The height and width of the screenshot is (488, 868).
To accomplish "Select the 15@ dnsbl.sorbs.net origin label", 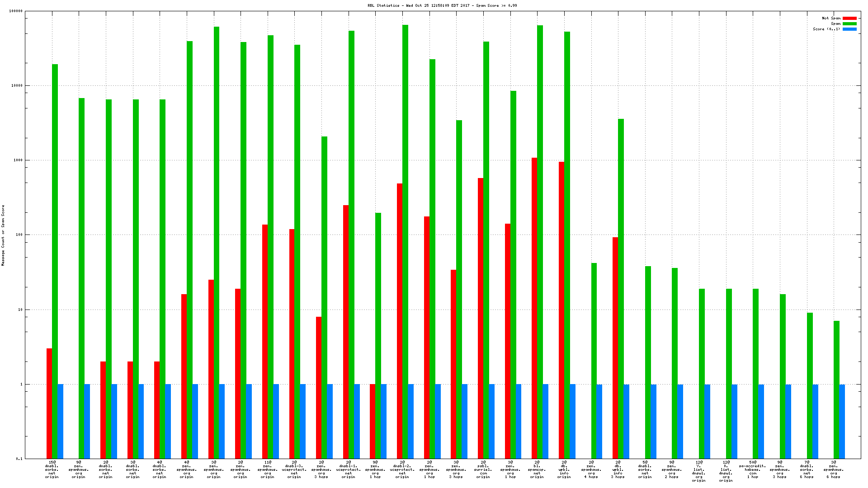I will point(52,469).
